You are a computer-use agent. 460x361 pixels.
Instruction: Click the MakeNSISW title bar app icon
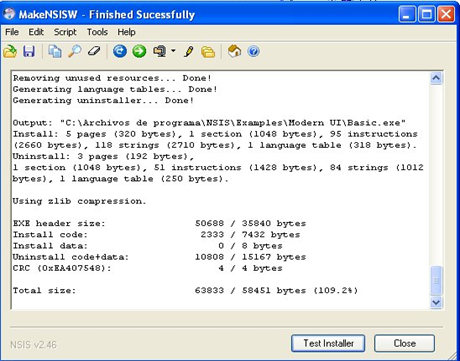pos(9,14)
